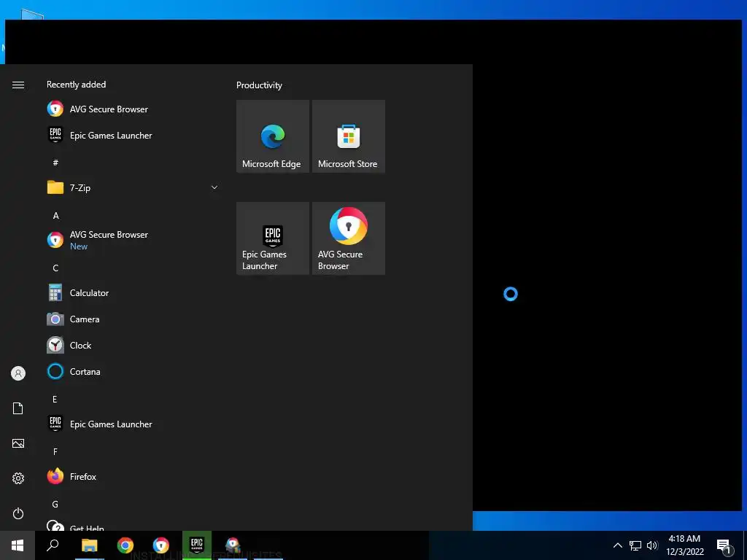Launch Camera from the app list
Screen dimensions: 747x560
pos(133,319)
